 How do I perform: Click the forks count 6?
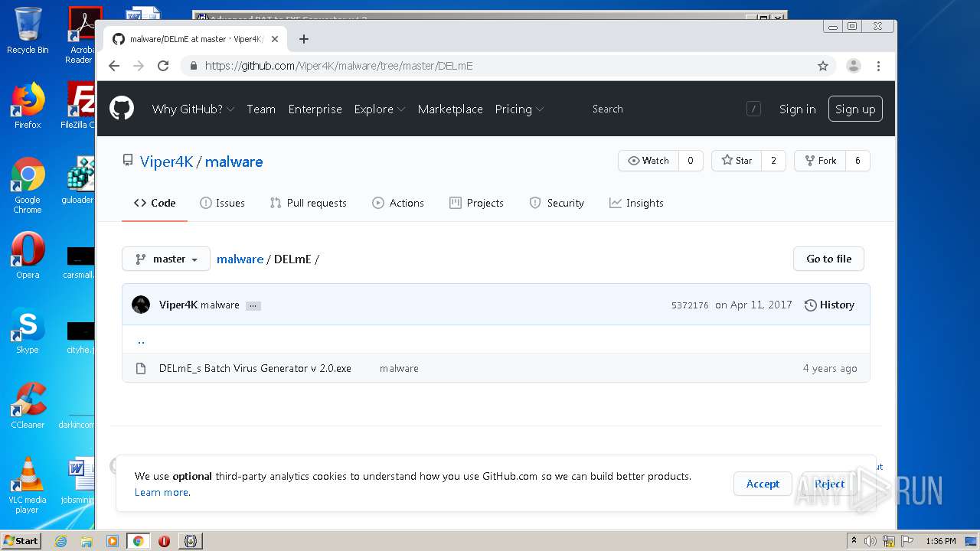coord(857,161)
